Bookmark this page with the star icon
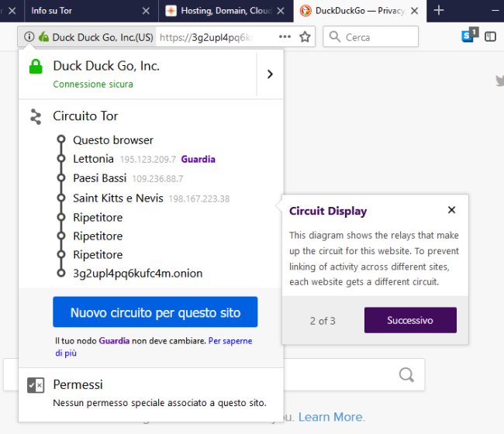The width and height of the screenshot is (504, 434). 305,37
